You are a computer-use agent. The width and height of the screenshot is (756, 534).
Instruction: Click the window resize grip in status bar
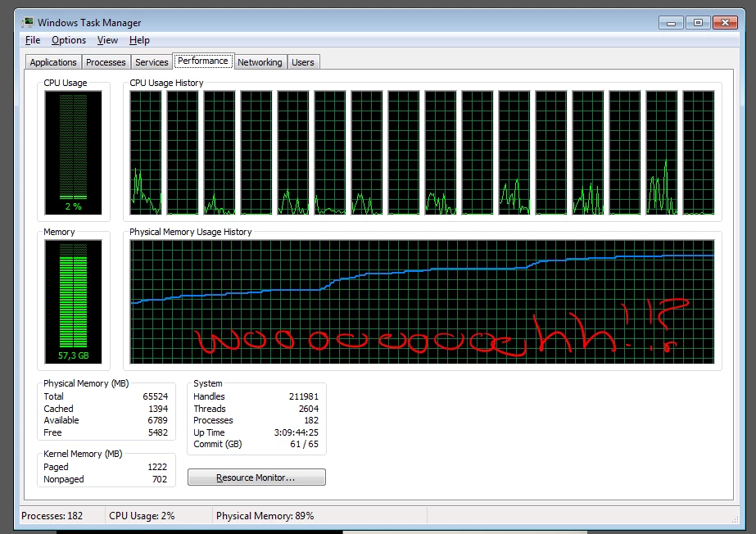[x=735, y=519]
